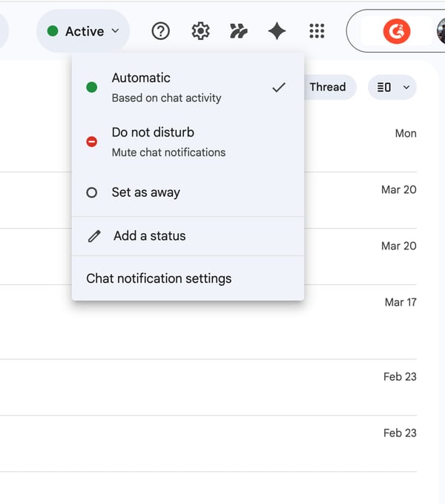
Task: Open the Google apps grid
Action: point(317,31)
